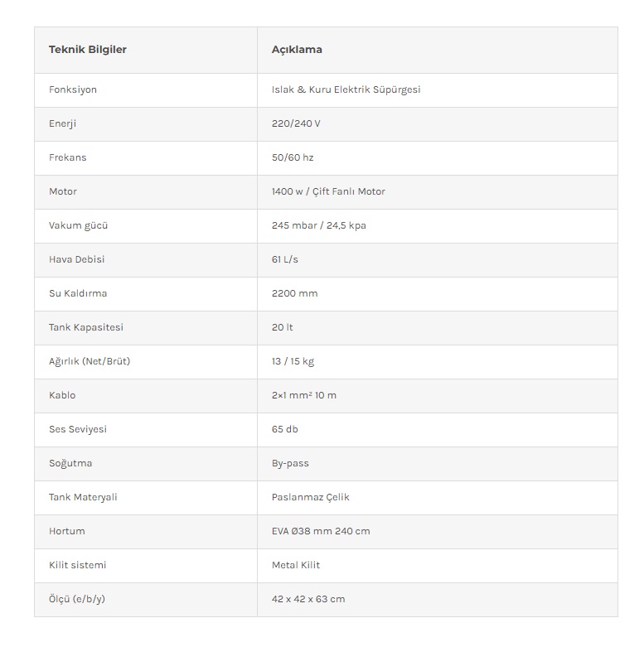The width and height of the screenshot is (644, 647).
Task: Click the 245 mbar / 24,5 kpa value
Action: point(319,225)
